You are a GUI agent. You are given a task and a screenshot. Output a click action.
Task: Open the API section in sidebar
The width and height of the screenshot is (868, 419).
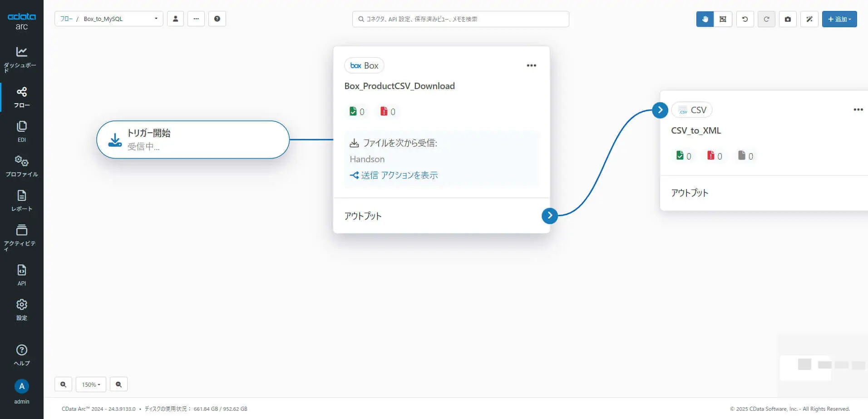(x=21, y=275)
